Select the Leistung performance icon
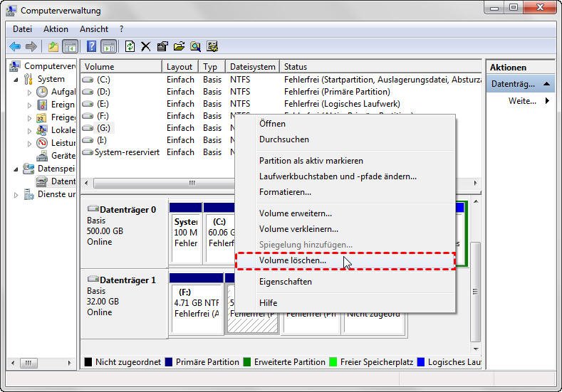 coord(42,143)
